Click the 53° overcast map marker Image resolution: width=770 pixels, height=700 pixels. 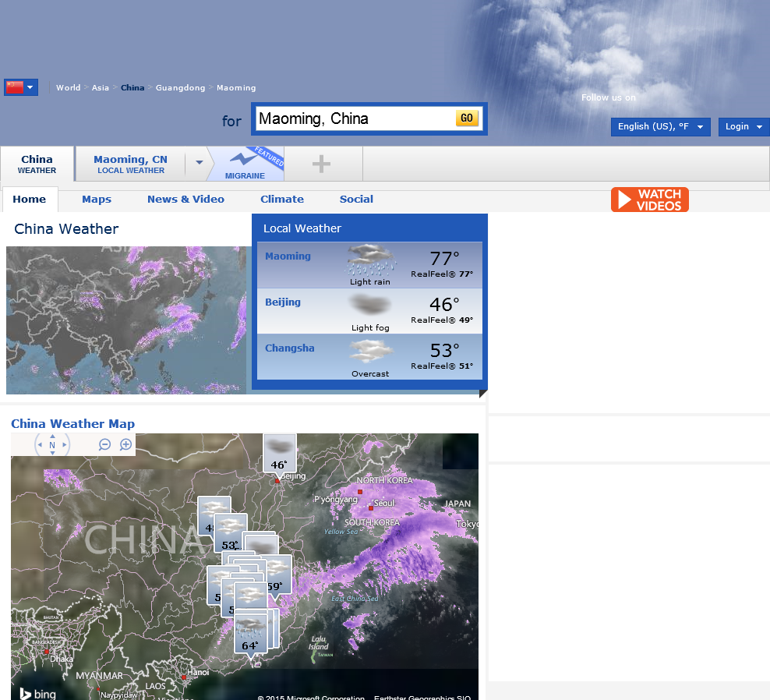click(231, 533)
